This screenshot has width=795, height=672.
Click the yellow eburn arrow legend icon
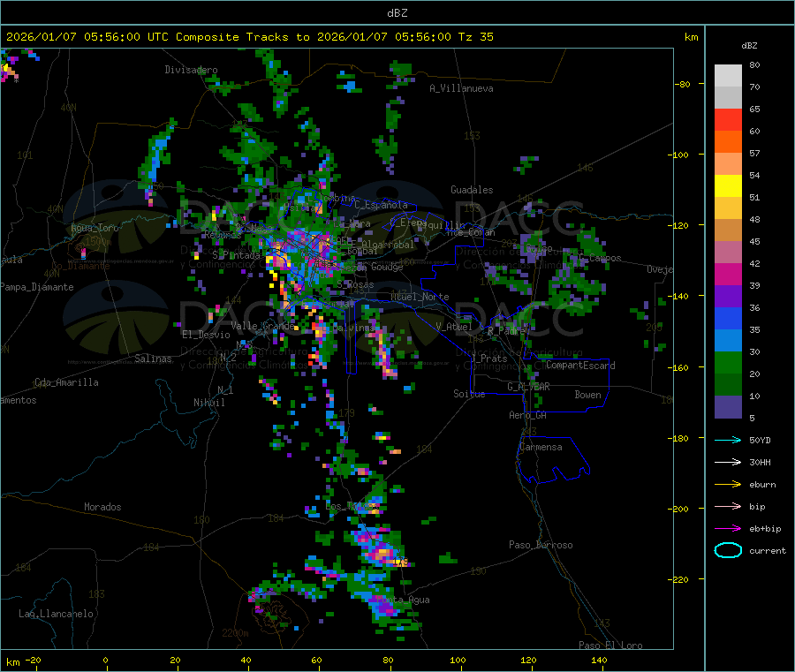728,485
